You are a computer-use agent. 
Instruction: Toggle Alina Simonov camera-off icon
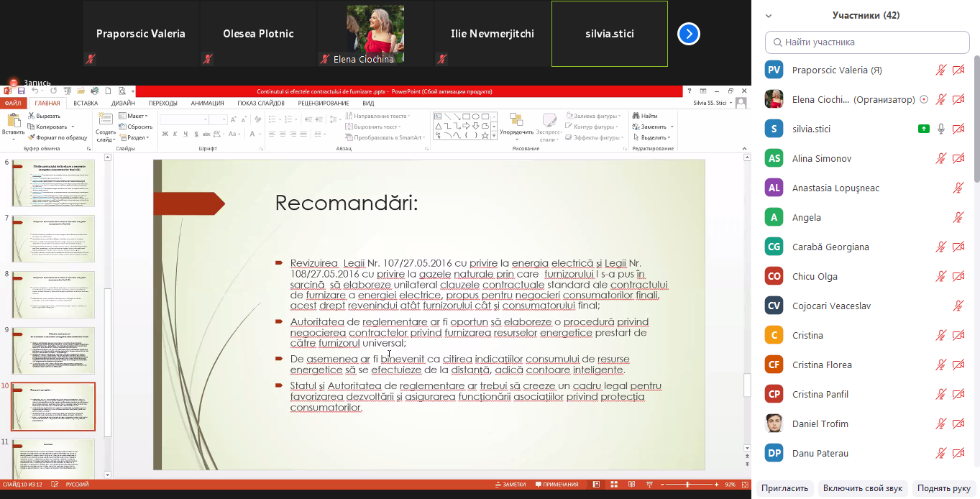pos(958,158)
